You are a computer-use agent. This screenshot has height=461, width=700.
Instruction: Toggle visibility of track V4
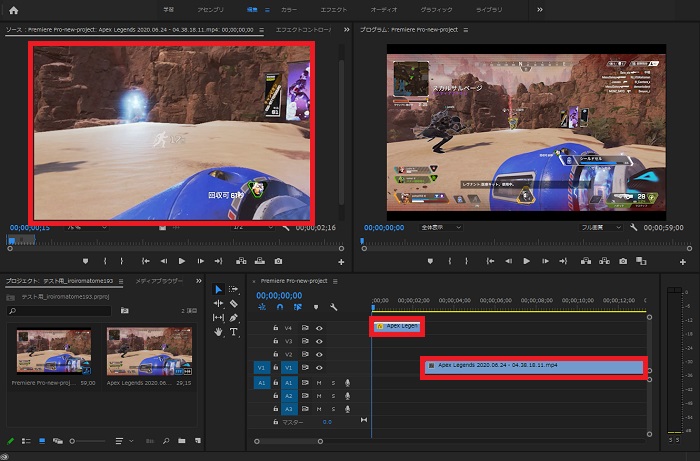(x=319, y=328)
